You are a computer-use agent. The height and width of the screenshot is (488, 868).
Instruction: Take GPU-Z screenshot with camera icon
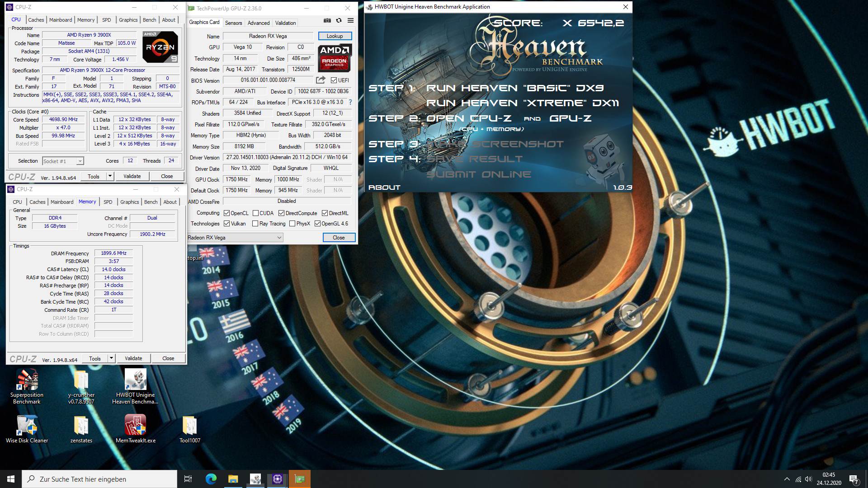click(x=327, y=20)
